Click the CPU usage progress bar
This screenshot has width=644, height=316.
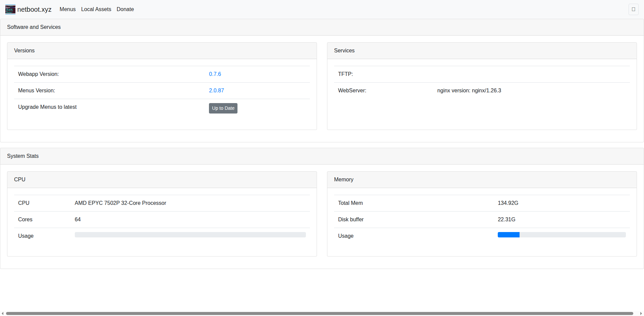click(190, 235)
